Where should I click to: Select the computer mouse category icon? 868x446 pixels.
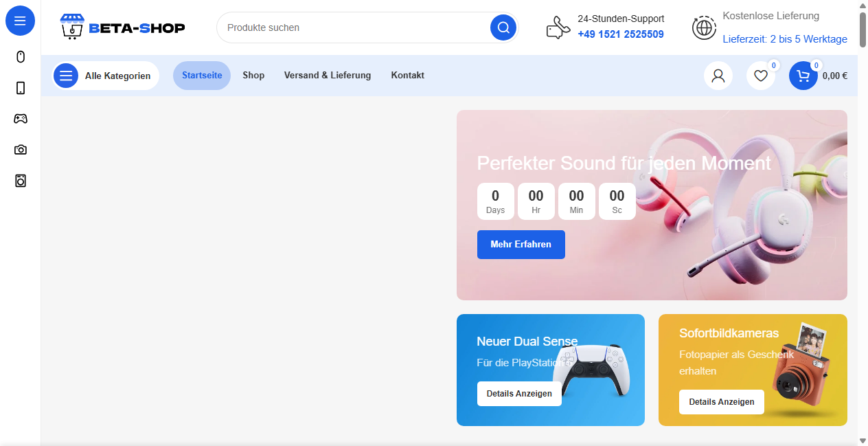point(21,56)
